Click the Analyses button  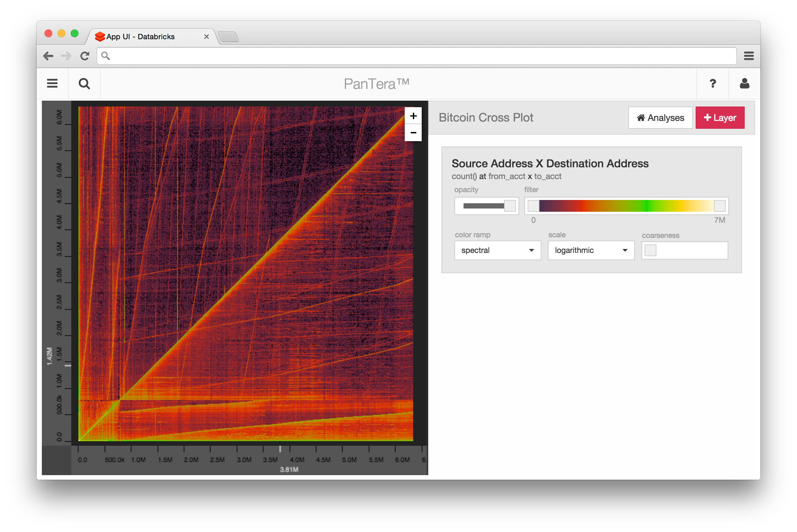tap(660, 118)
